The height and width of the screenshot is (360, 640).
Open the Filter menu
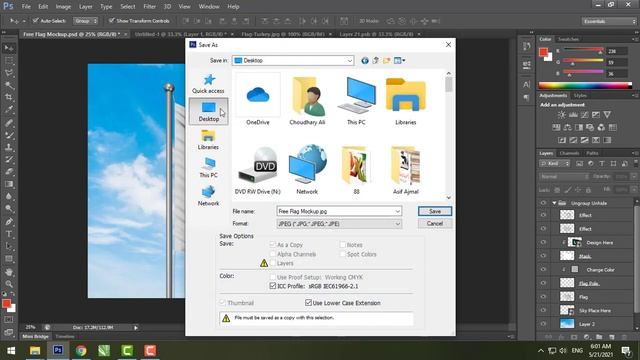(x=149, y=7)
